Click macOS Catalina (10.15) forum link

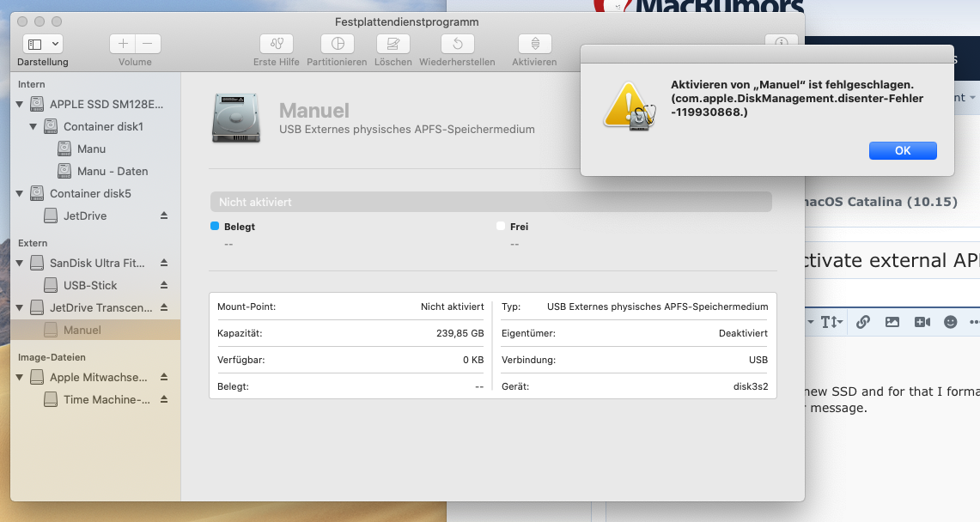[881, 202]
